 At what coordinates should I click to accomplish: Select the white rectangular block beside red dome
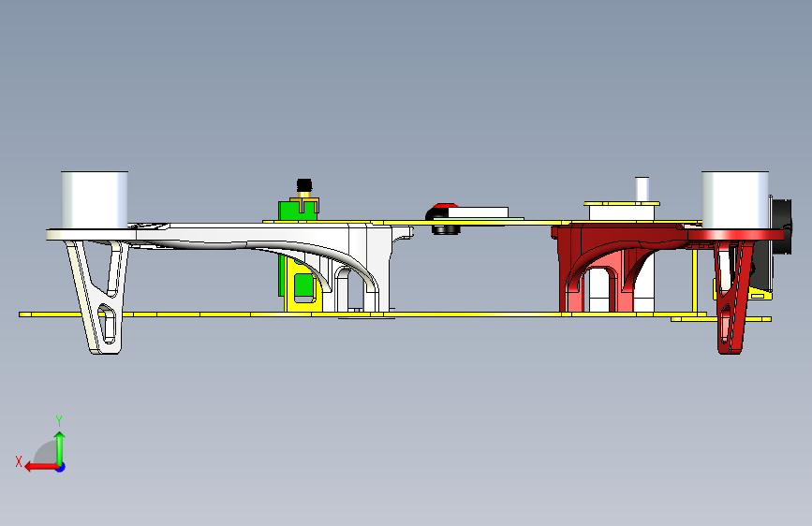pyautogui.click(x=478, y=212)
